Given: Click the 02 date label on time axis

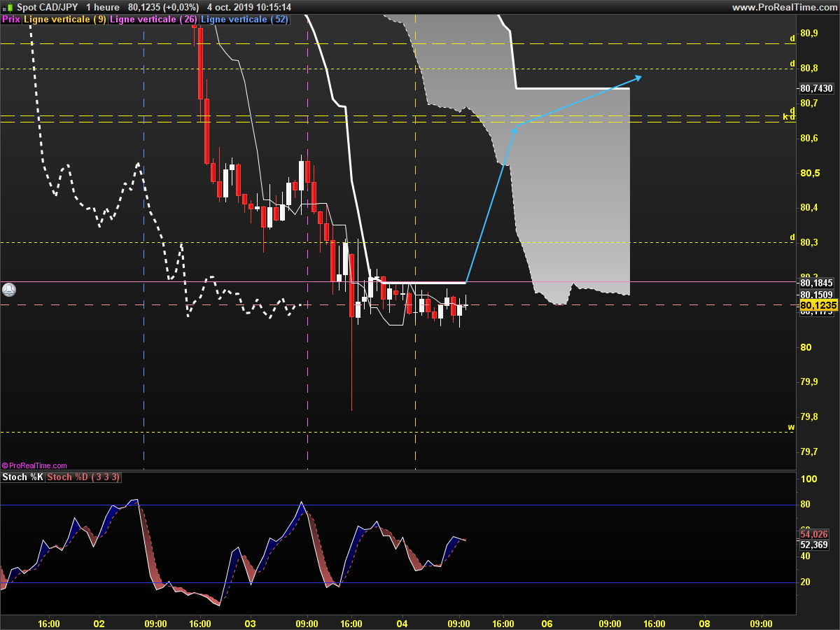Looking at the screenshot, I should tap(99, 623).
